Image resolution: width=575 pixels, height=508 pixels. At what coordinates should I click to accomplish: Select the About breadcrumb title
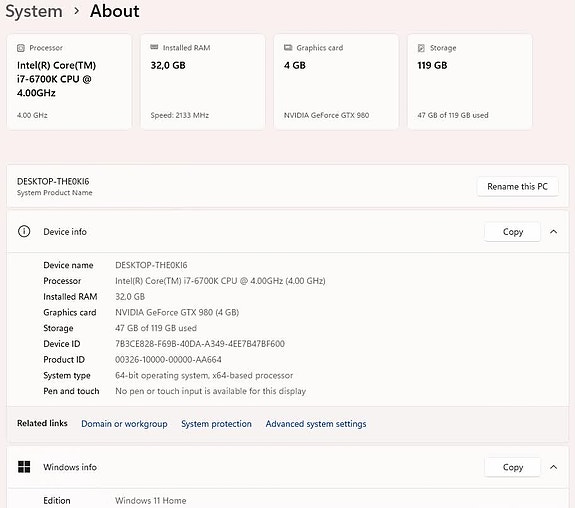tap(114, 11)
